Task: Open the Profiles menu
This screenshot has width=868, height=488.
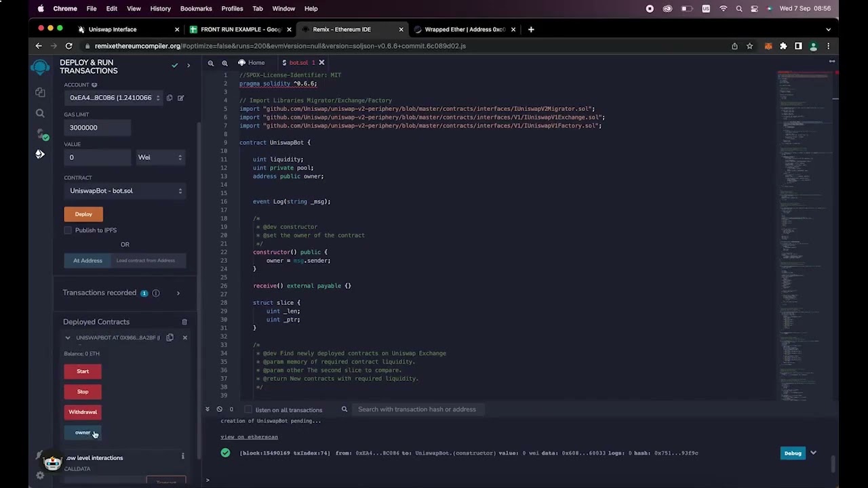Action: point(232,8)
